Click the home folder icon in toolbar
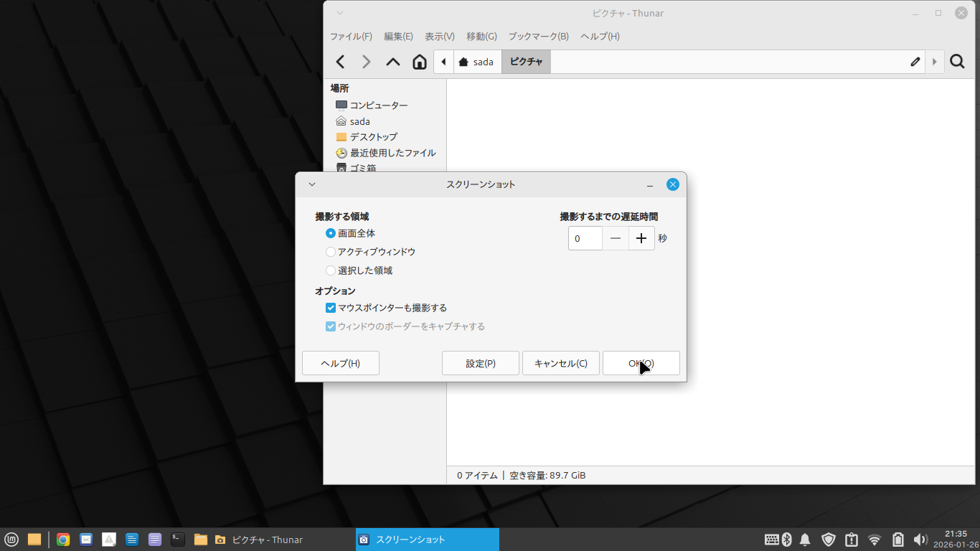This screenshot has height=551, width=980. click(420, 62)
